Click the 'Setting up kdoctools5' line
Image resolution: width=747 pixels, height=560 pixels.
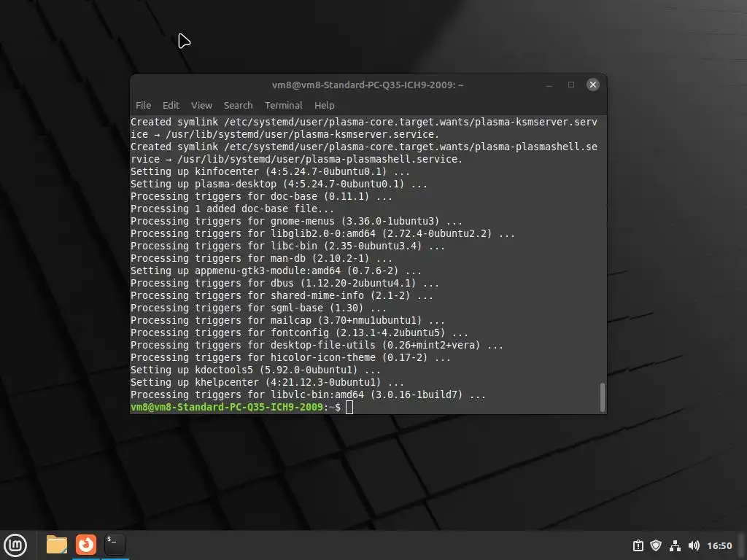[255, 370]
